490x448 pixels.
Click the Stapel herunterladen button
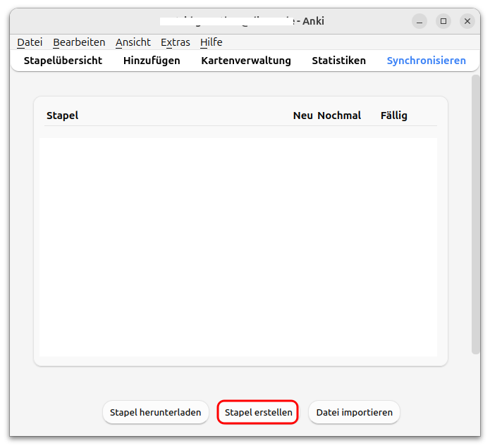coord(156,412)
